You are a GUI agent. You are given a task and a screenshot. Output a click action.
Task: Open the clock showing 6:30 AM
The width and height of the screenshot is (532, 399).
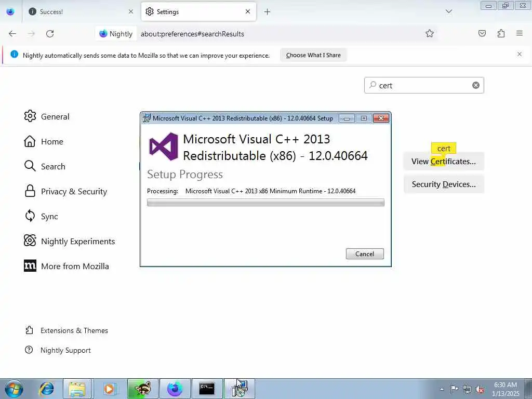pyautogui.click(x=506, y=389)
